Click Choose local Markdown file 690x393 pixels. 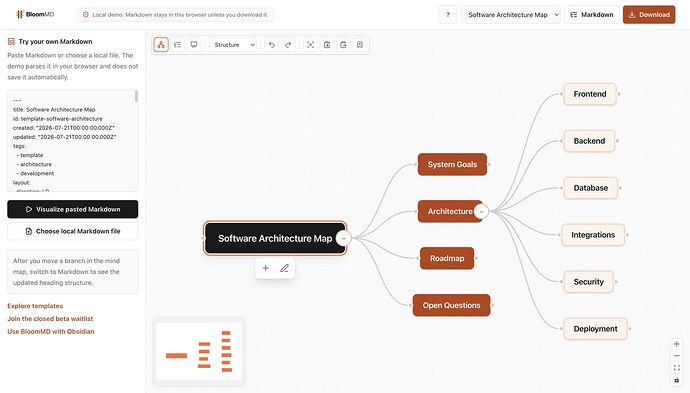(73, 231)
